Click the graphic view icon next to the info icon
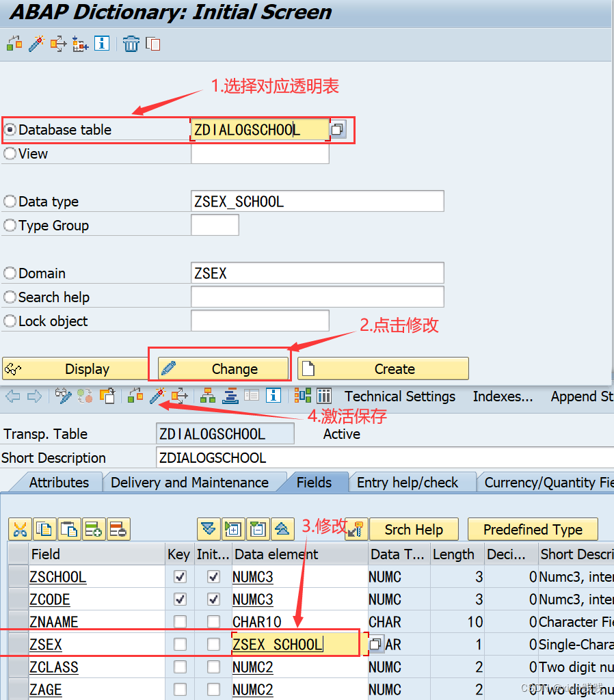 click(302, 396)
